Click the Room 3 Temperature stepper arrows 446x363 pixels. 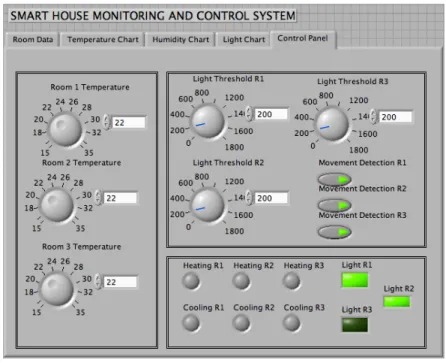pos(98,281)
